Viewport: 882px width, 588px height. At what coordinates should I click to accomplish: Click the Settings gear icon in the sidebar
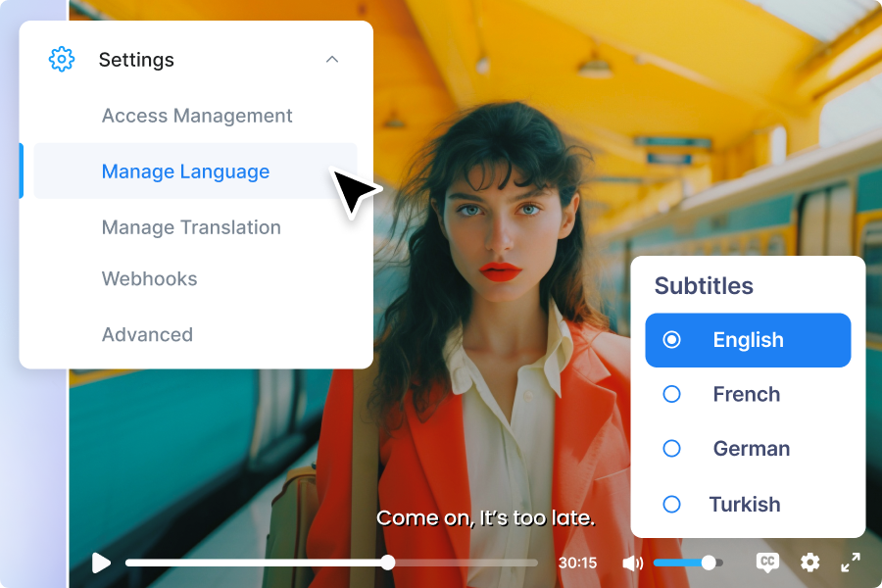coord(62,59)
